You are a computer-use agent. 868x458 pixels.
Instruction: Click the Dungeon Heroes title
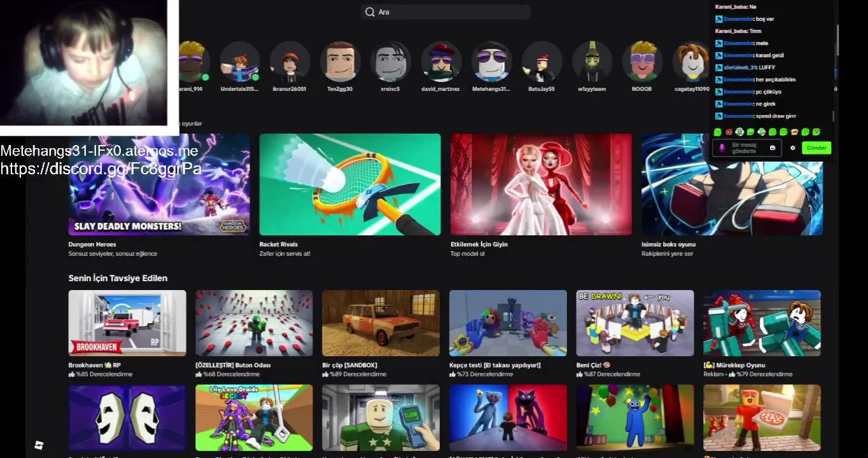pyautogui.click(x=92, y=244)
